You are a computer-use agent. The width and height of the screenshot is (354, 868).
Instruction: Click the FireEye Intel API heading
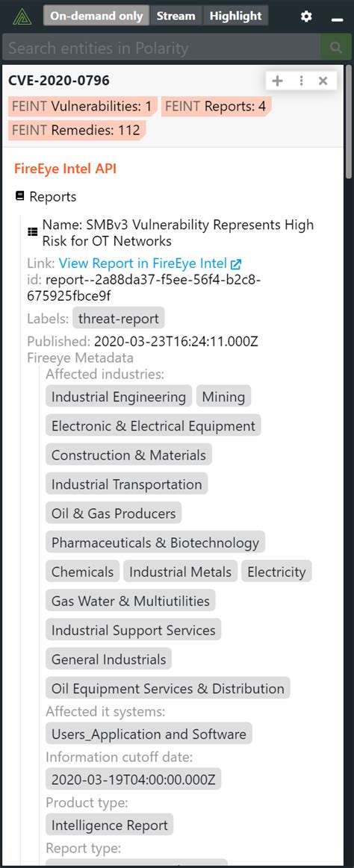66,169
